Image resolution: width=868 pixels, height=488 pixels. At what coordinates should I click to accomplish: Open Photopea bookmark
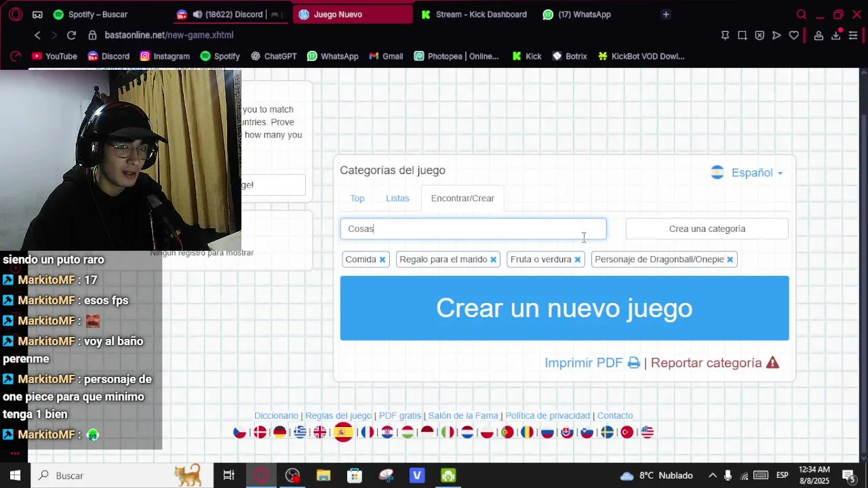[x=456, y=56]
